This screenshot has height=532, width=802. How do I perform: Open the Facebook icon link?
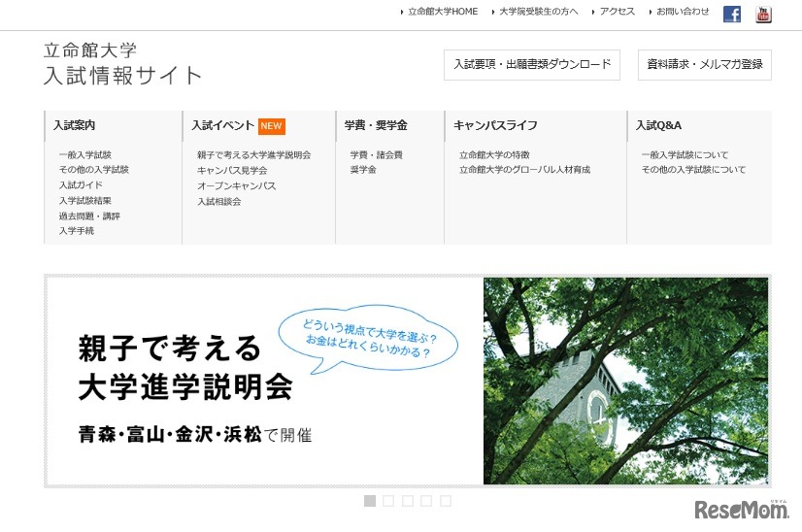pos(731,15)
